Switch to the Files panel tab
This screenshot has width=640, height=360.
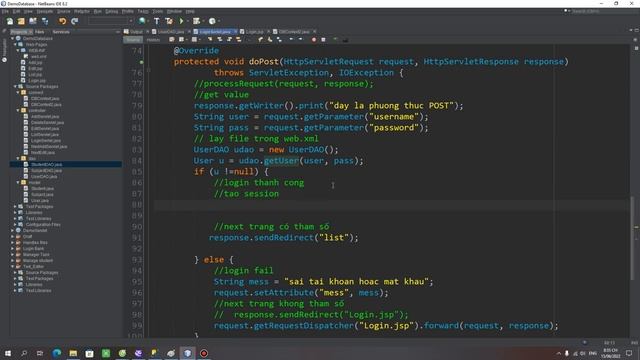40,32
